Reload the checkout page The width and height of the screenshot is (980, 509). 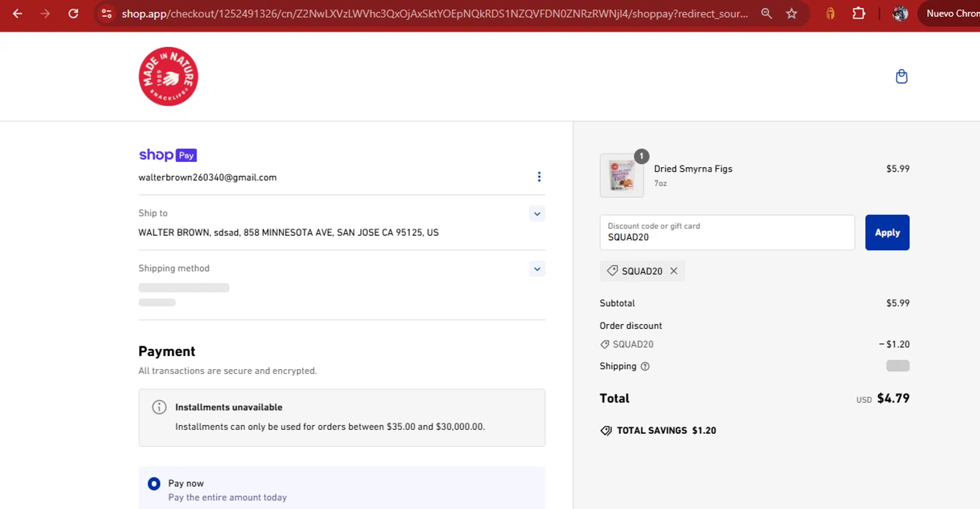[73, 14]
